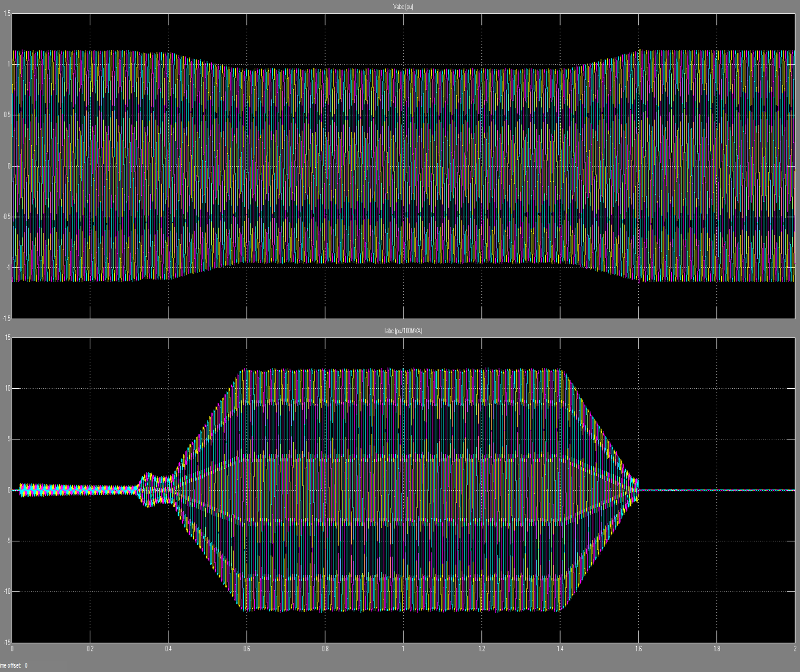
Task: Click the -1.5 label on Vabc y-axis
Action: (x=6, y=318)
